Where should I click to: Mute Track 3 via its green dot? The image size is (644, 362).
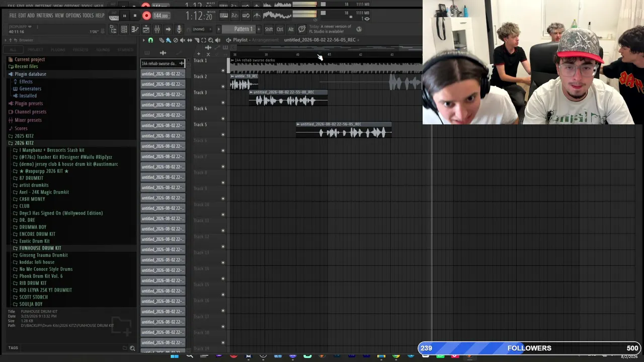coord(223,103)
